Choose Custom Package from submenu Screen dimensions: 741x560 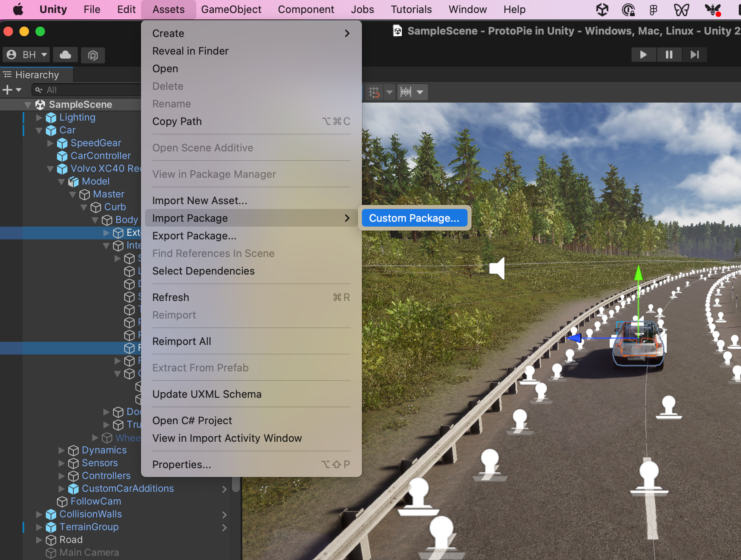tap(414, 218)
